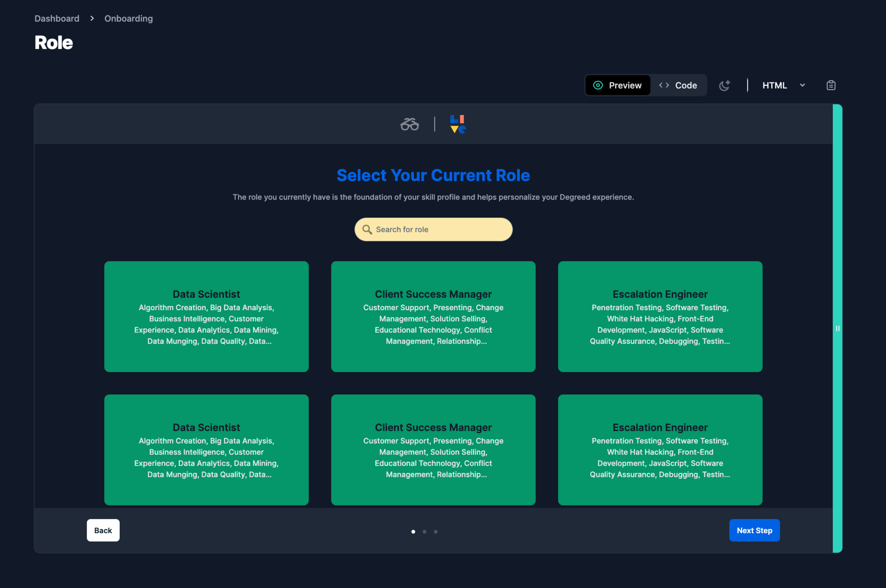Screen dimensions: 886x588
Task: Open the HTML language dropdown
Action: point(774,85)
